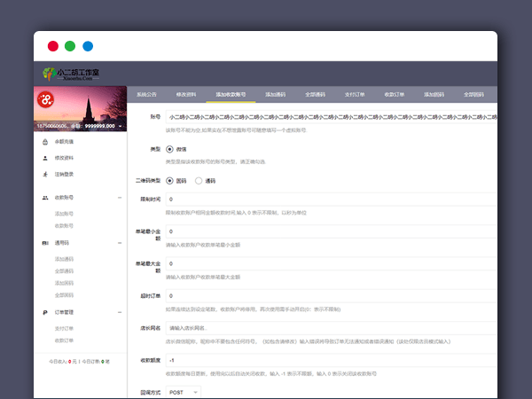The height and width of the screenshot is (399, 532).
Task: Select the 微信 radio button for 类型
Action: 170,149
